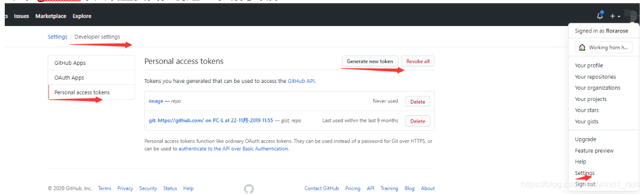Select OAuth Apps in sidebar
The image size is (644, 194).
91,78
